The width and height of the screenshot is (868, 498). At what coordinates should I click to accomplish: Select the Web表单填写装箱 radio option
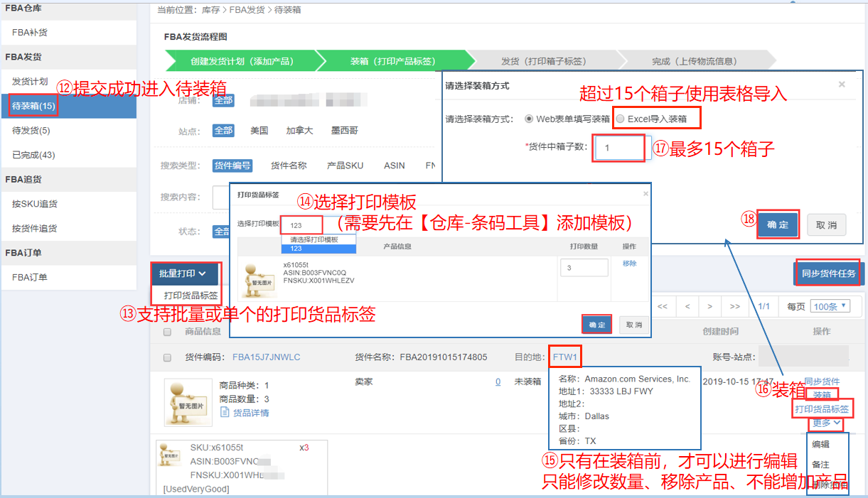pyautogui.click(x=529, y=119)
